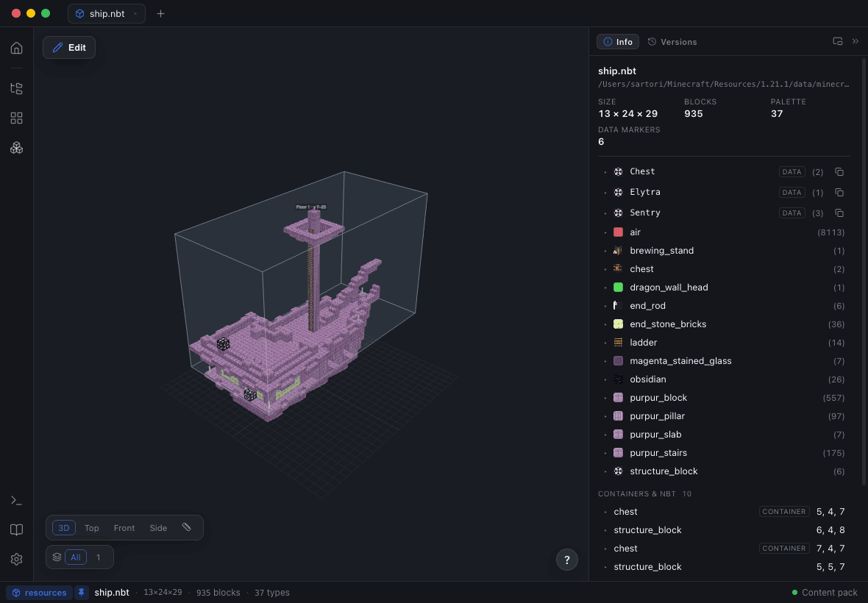868x603 pixels.
Task: Open settings gear in sidebar
Action: 17,560
